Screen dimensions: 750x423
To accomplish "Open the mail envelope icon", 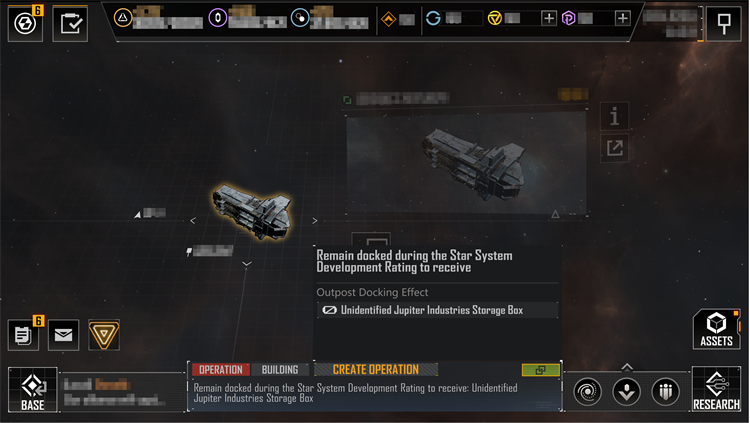I will (x=64, y=335).
